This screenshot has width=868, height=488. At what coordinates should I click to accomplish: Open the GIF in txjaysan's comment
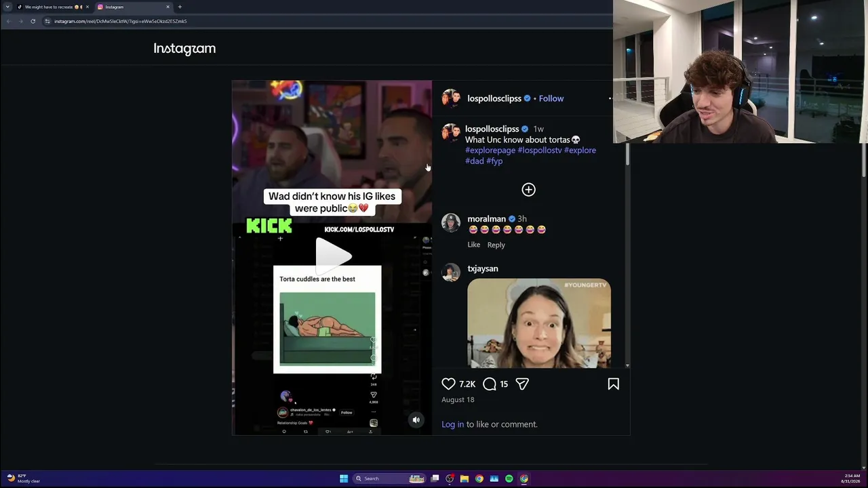(x=539, y=323)
